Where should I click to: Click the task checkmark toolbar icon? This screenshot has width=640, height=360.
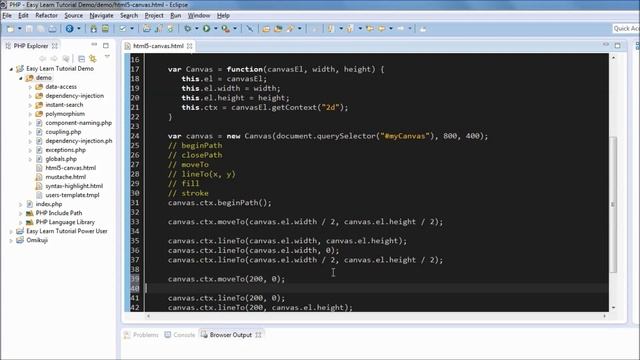122,29
